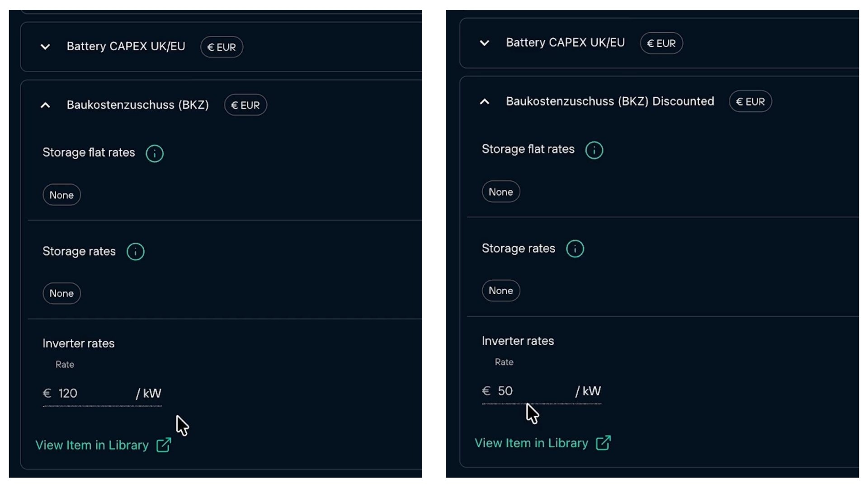Collapse the Baukostenzuschuss (BKZ) section
868x488 pixels.
pyautogui.click(x=45, y=105)
